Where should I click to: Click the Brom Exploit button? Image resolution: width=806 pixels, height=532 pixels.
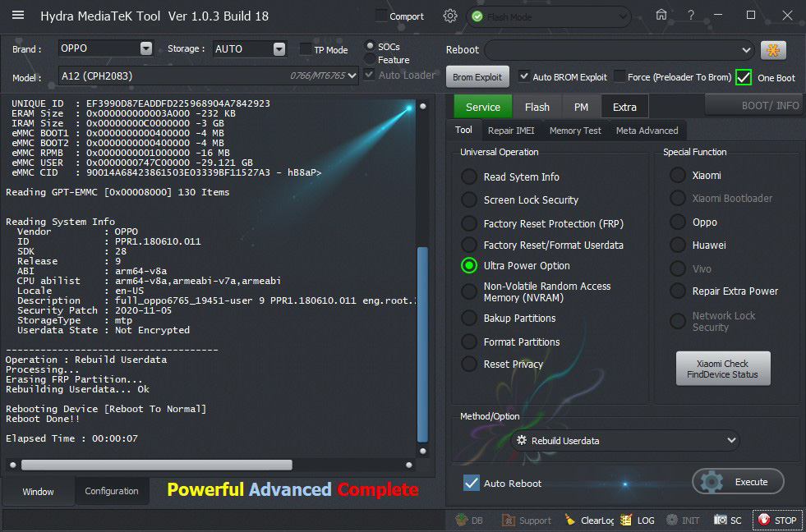(x=477, y=77)
